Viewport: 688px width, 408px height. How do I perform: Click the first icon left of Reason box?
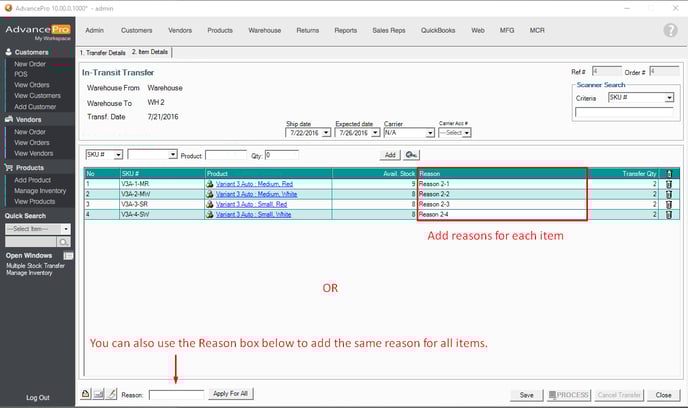click(86, 394)
